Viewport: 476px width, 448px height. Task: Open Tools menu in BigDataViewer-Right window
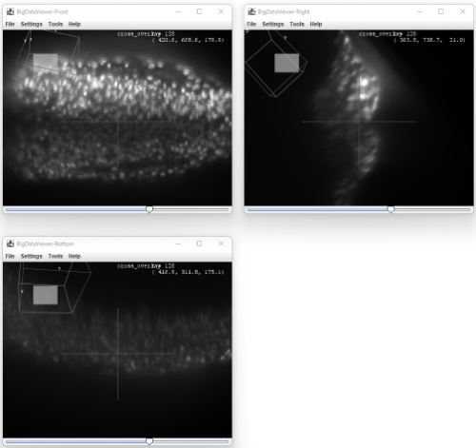297,24
